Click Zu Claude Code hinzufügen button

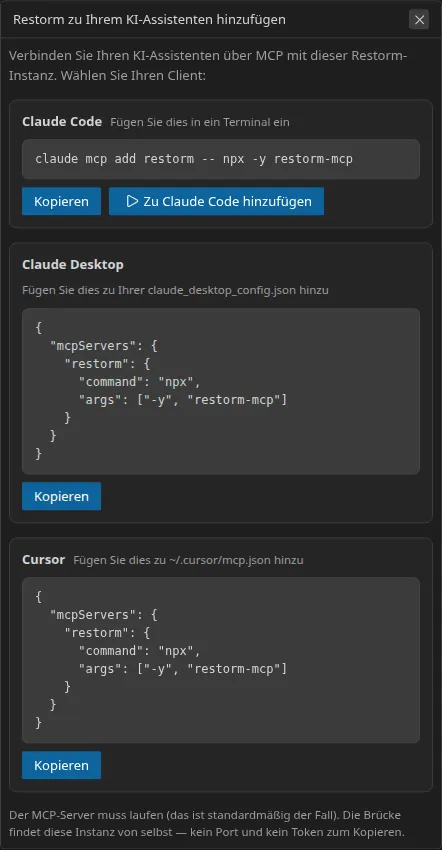[216, 201]
